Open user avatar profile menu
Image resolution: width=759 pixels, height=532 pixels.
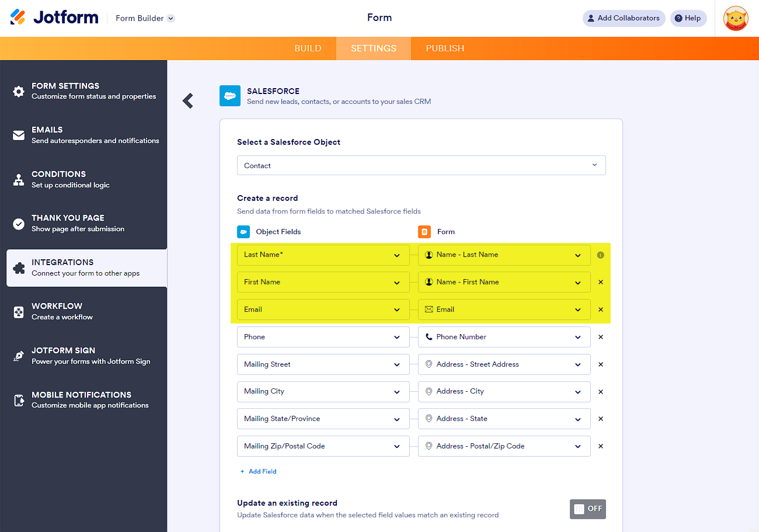coord(736,18)
